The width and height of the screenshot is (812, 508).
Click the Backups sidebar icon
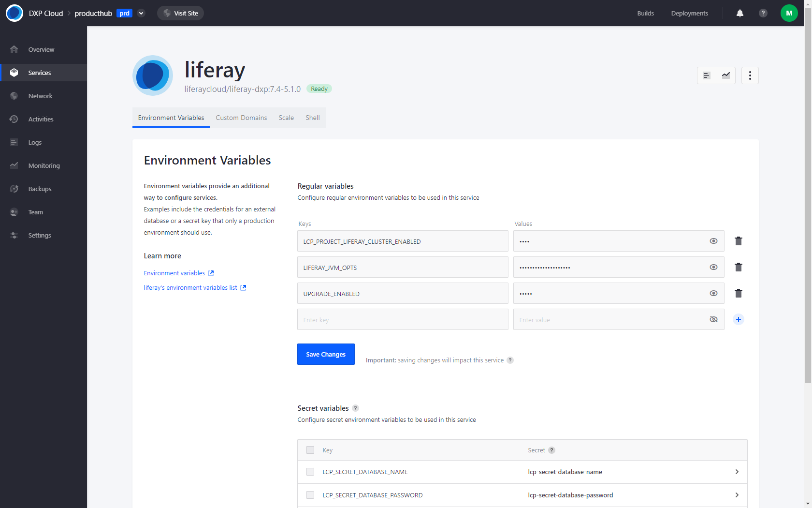coord(14,189)
